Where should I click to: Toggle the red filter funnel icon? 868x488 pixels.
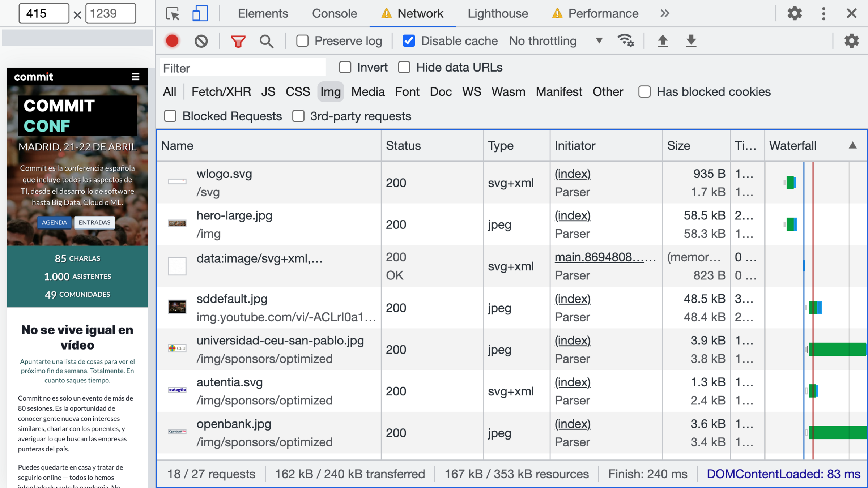[238, 41]
